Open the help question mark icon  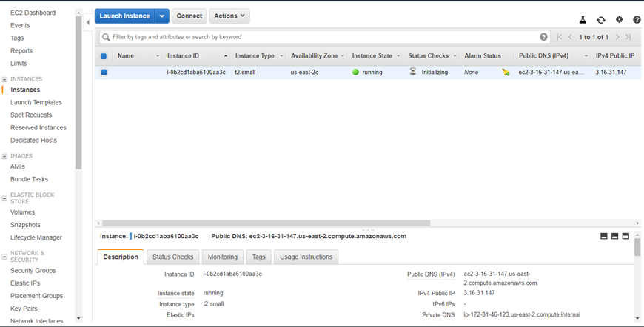click(x=637, y=20)
